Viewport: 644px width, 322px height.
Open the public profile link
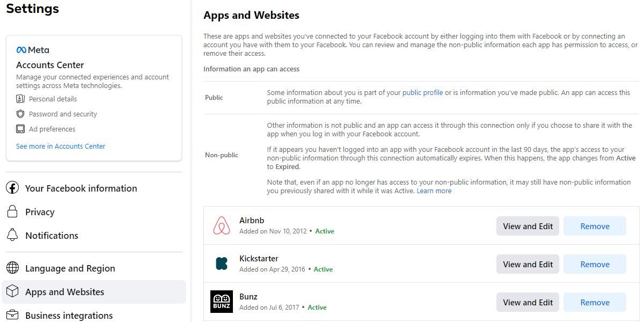tap(423, 92)
